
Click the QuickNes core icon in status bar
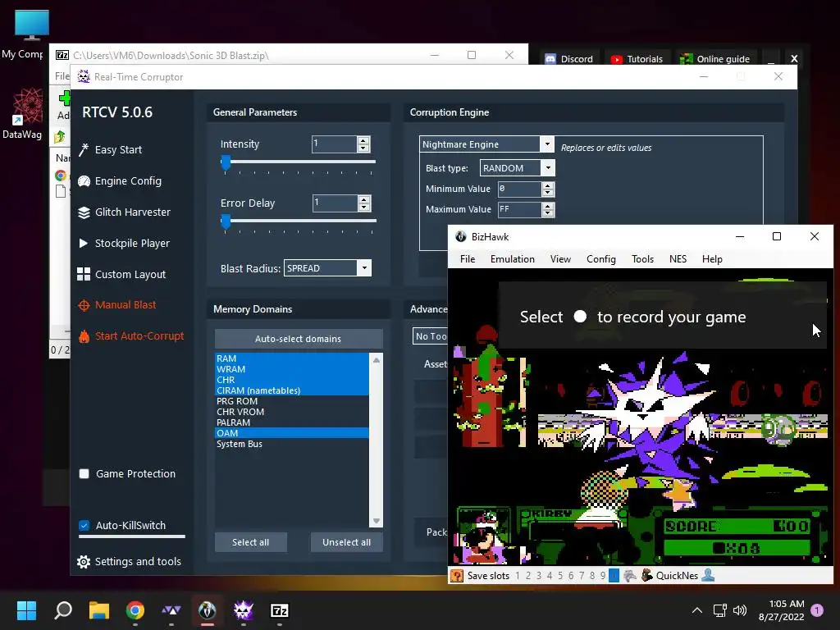(647, 576)
